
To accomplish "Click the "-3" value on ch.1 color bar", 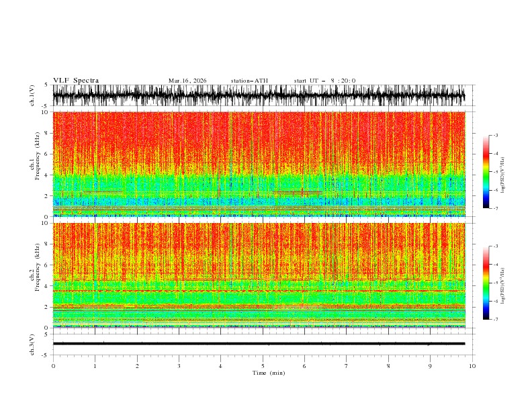I will click(496, 135).
